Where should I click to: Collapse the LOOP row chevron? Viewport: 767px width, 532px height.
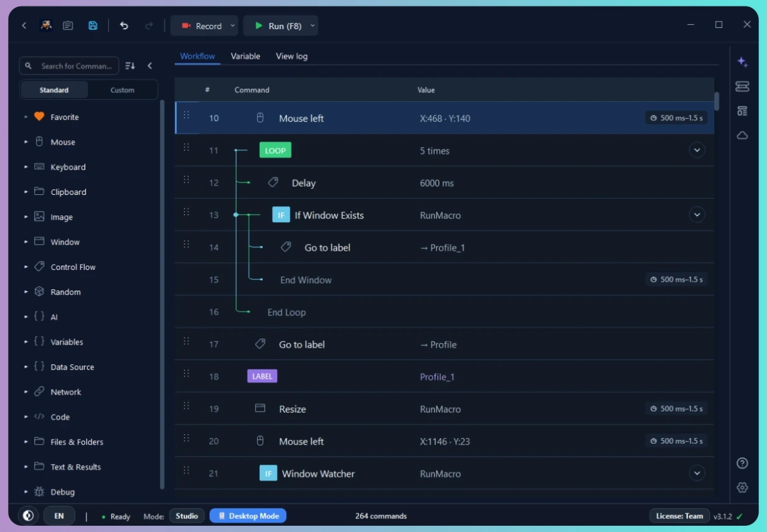click(697, 150)
